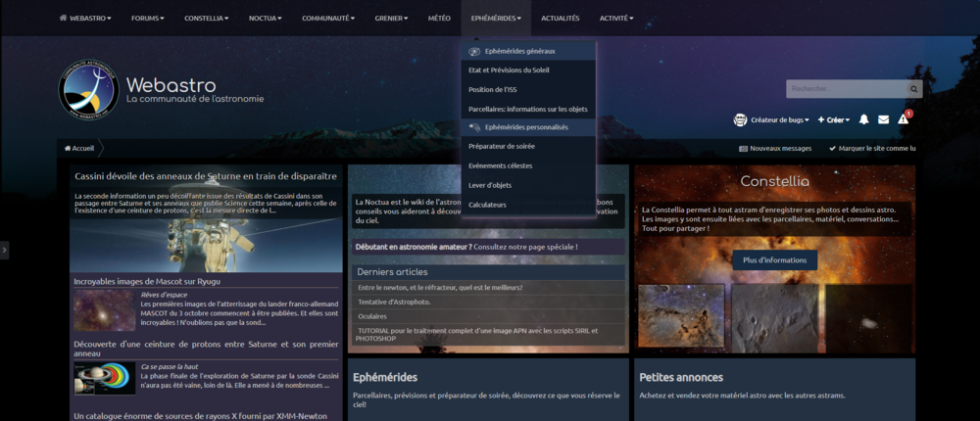Open the Créer dropdown
This screenshot has height=421, width=980.
pos(834,119)
